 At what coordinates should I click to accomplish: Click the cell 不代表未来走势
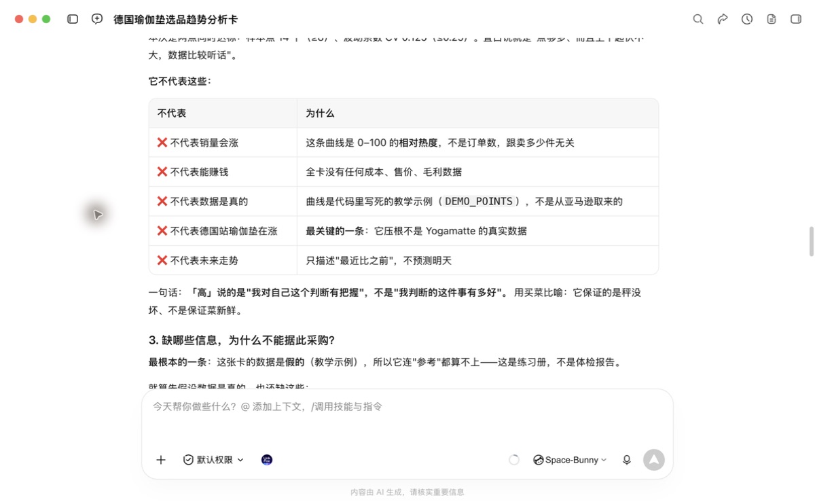pos(223,260)
